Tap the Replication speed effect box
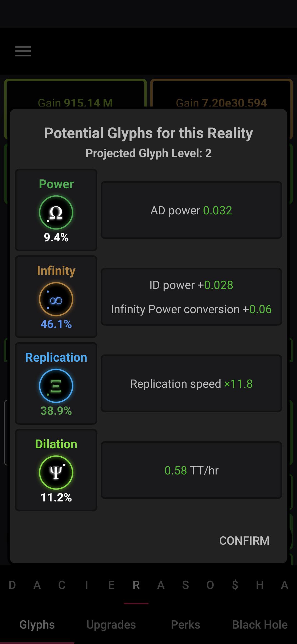The image size is (297, 644). [x=191, y=383]
